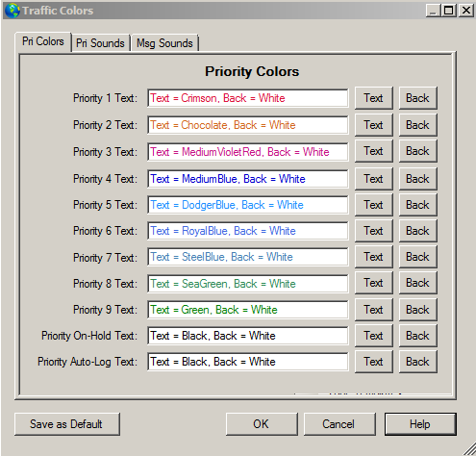476x456 pixels.
Task: Switch to the Pri Sounds tab
Action: 100,43
